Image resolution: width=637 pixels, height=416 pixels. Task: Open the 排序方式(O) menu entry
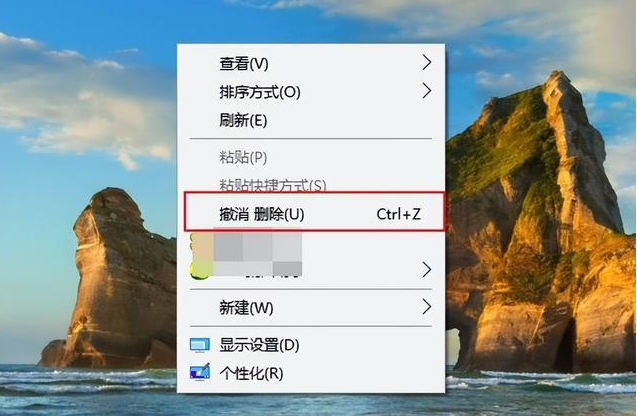pyautogui.click(x=311, y=92)
